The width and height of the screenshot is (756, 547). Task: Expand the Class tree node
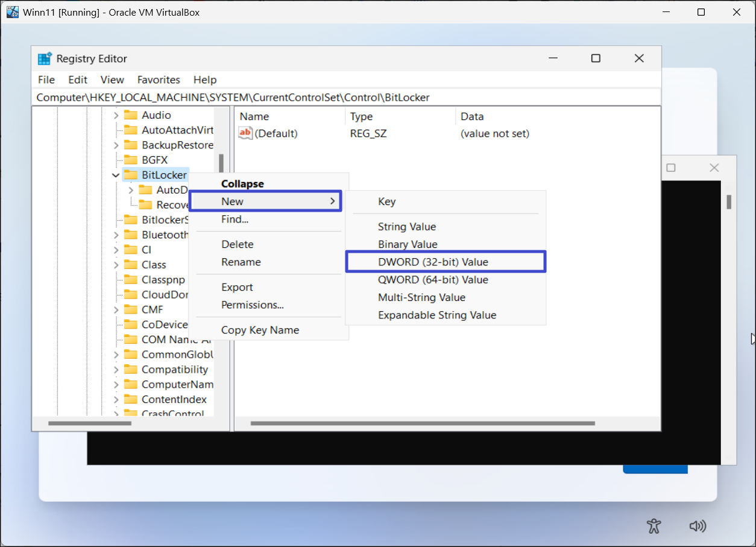click(x=116, y=265)
